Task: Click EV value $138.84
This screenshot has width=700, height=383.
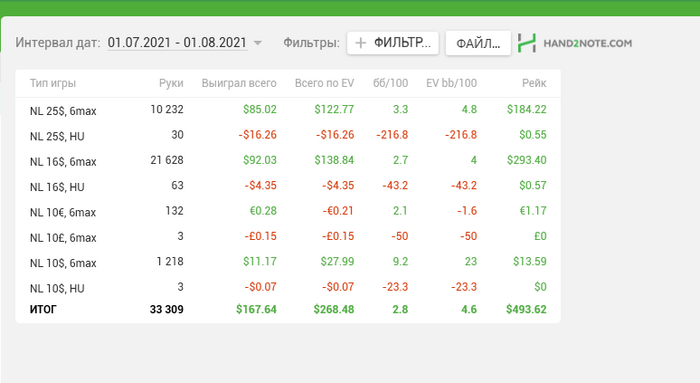Action: click(334, 160)
